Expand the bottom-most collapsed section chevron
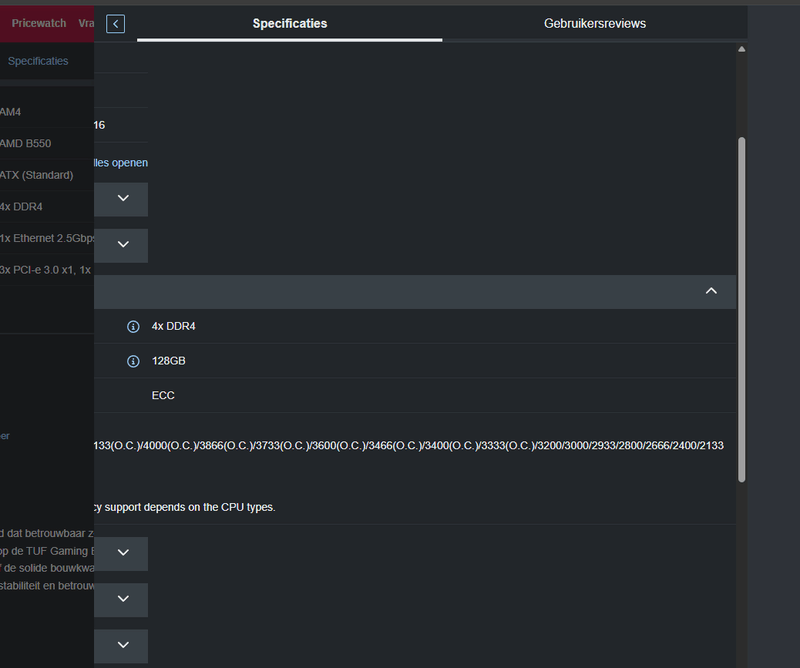Screen dimensions: 800x668 [123, 645]
